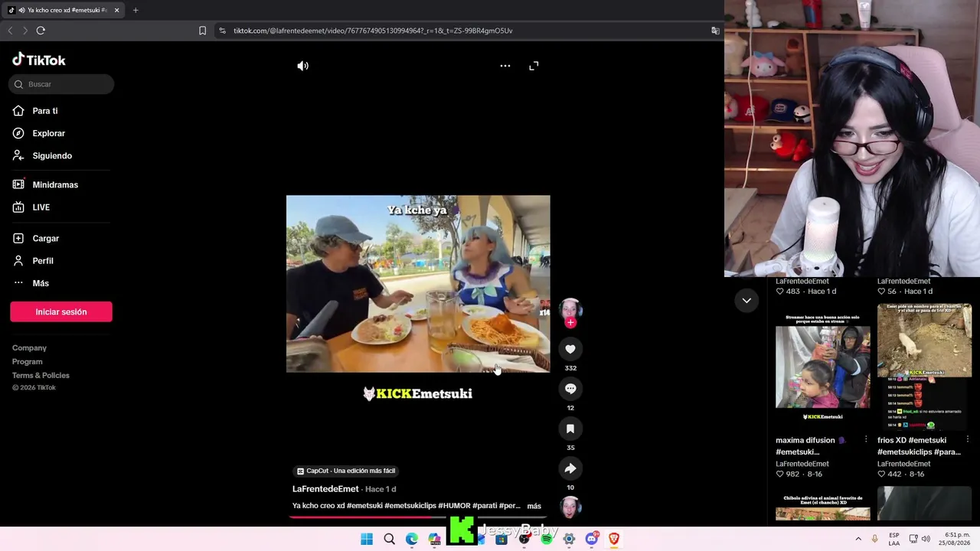Open the translate page icon in address bar
Viewport: 980px width, 551px height.
(715, 31)
